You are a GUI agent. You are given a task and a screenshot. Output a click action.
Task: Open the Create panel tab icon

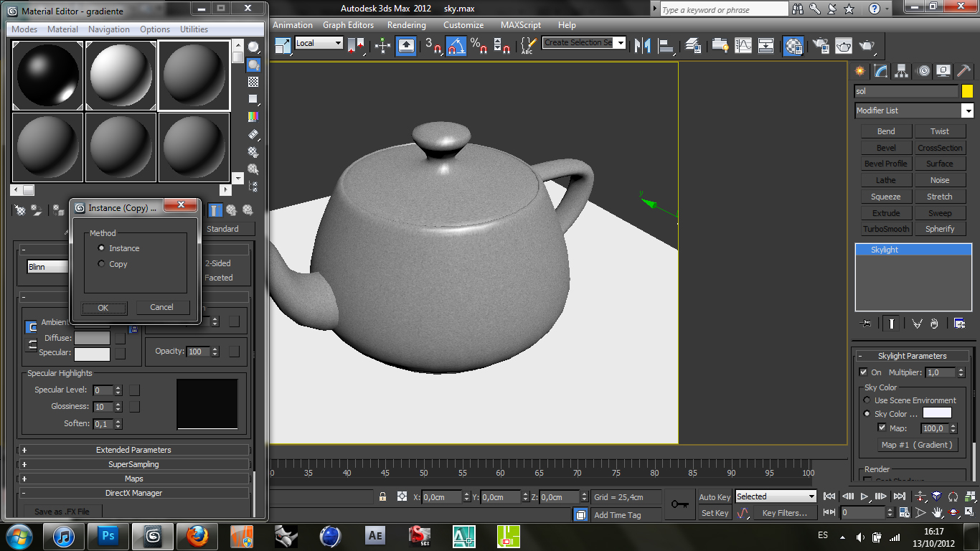coord(859,71)
